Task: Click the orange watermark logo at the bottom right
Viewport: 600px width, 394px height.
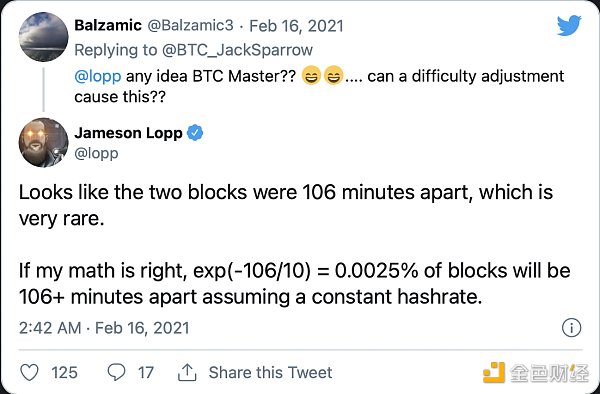Action: (x=493, y=372)
